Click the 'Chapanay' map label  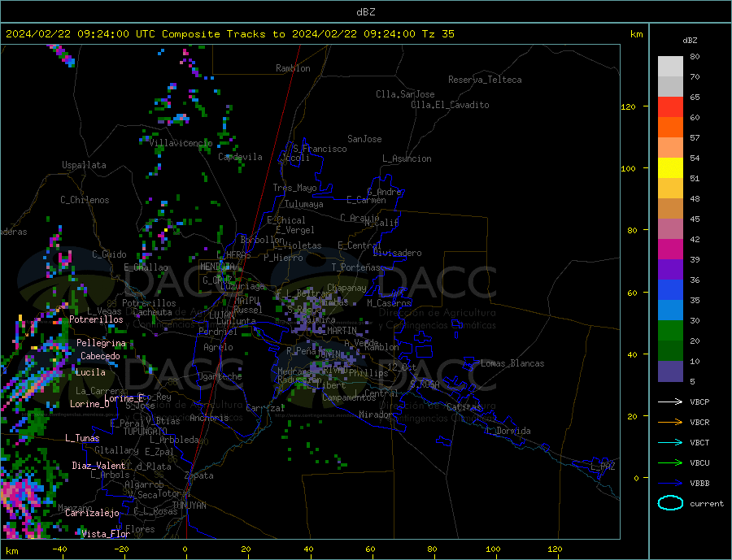346,288
